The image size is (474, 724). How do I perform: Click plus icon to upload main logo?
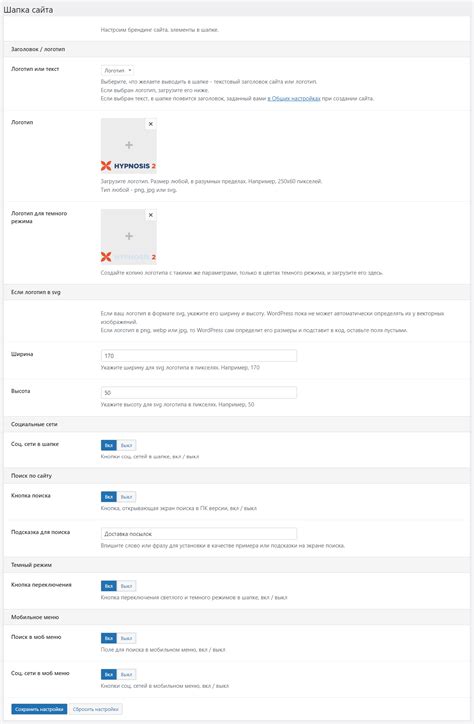[x=129, y=145]
